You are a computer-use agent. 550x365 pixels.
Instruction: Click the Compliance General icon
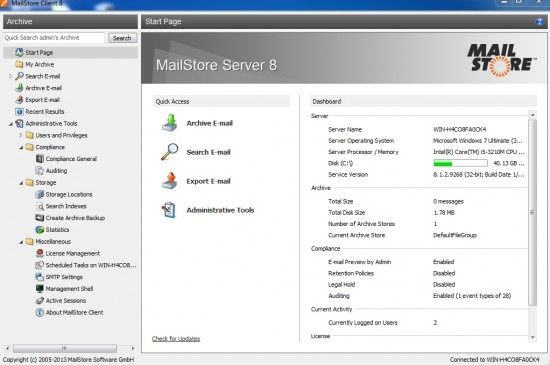click(x=40, y=159)
